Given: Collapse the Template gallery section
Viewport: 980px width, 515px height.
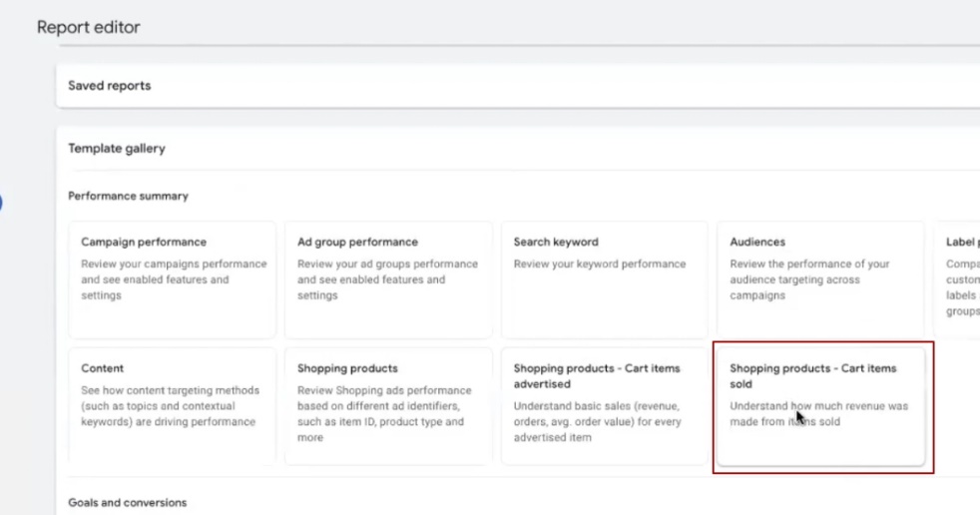Looking at the screenshot, I should click(117, 149).
